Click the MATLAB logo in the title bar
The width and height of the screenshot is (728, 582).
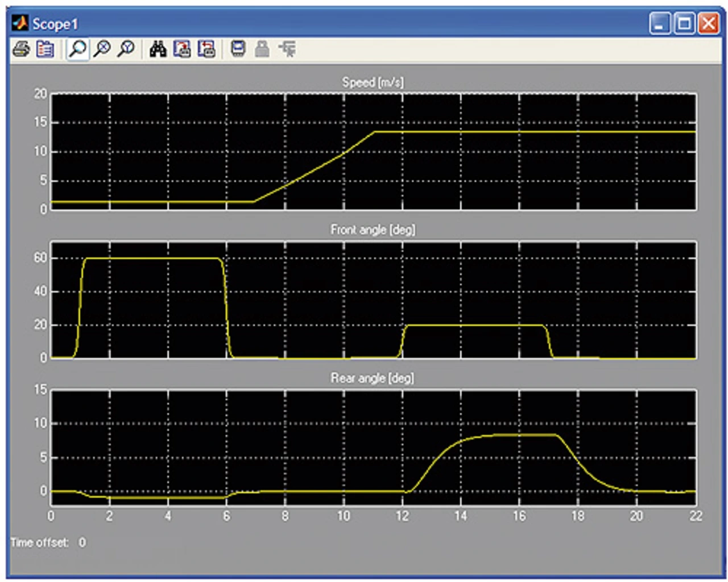20,23
